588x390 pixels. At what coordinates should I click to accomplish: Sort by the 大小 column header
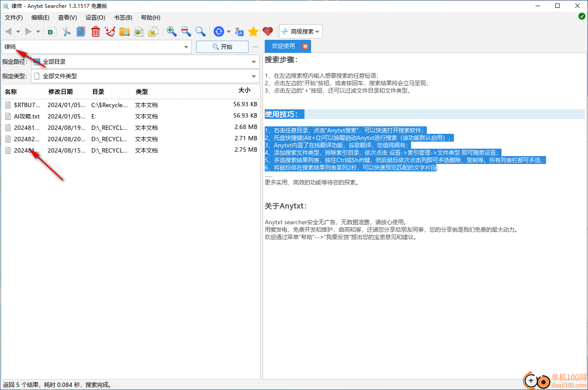point(244,91)
